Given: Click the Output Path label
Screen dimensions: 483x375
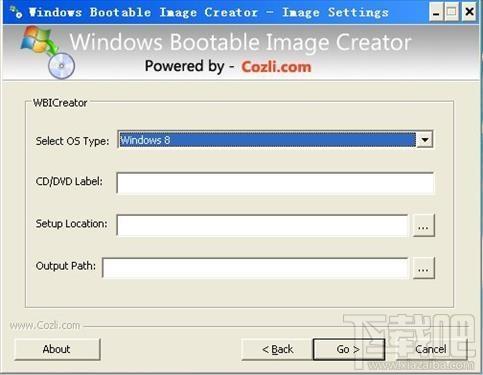Looking at the screenshot, I should pyautogui.click(x=66, y=266).
